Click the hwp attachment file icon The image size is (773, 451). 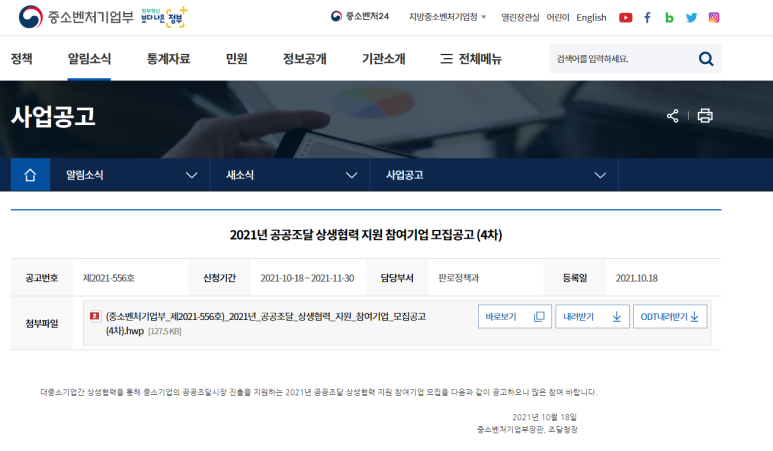(95, 316)
